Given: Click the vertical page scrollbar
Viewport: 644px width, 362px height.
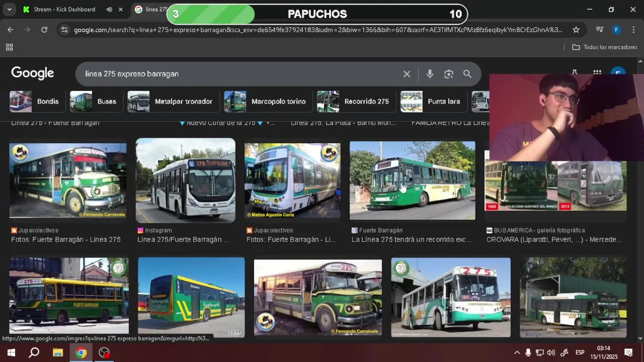Looking at the screenshot, I should pyautogui.click(x=640, y=201).
